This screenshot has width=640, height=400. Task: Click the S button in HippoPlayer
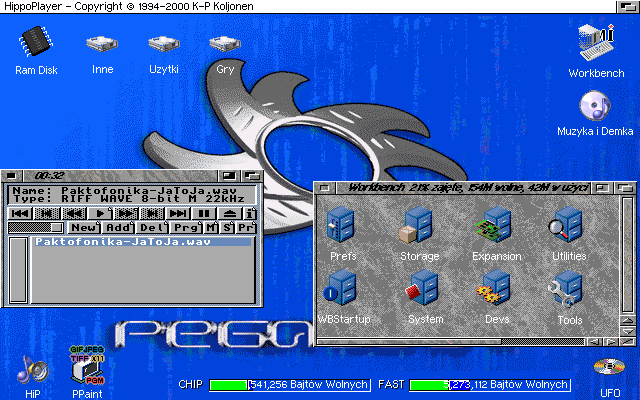coord(227,227)
